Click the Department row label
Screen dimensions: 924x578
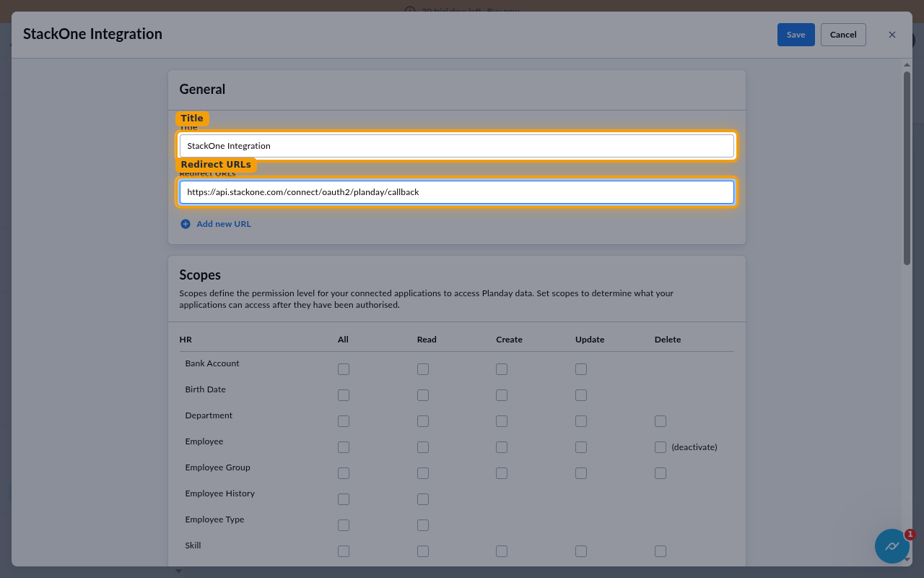[209, 415]
